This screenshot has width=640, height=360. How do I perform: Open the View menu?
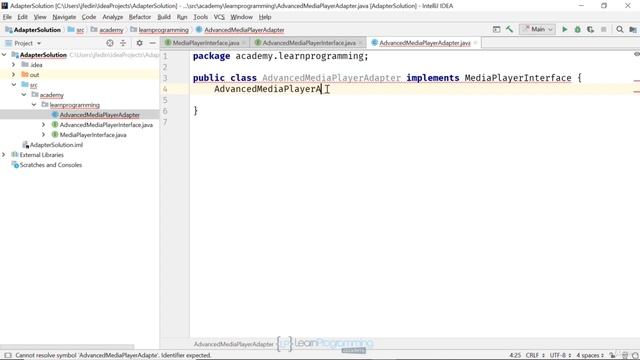40,17
